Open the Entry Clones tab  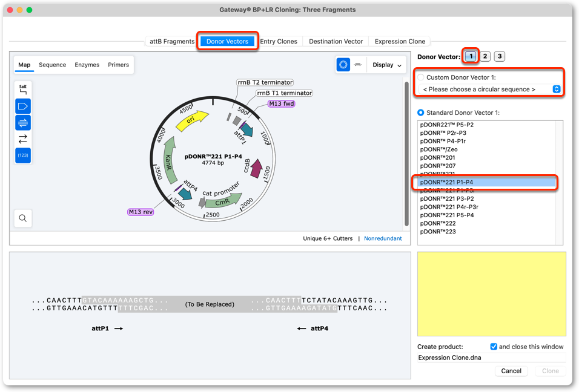(x=279, y=41)
